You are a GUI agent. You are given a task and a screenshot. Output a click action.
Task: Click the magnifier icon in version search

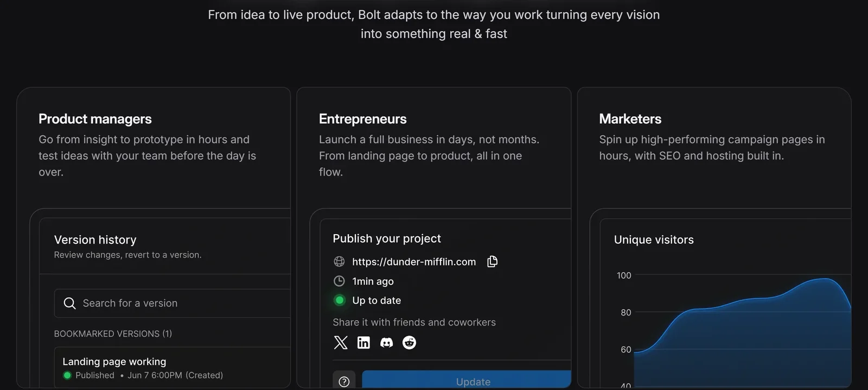click(x=69, y=303)
